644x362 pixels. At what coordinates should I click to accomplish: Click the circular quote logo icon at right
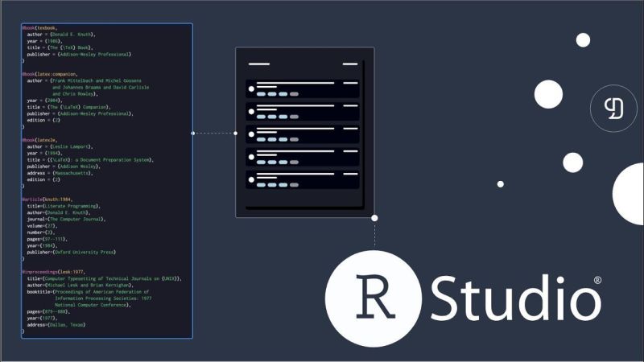click(x=613, y=109)
